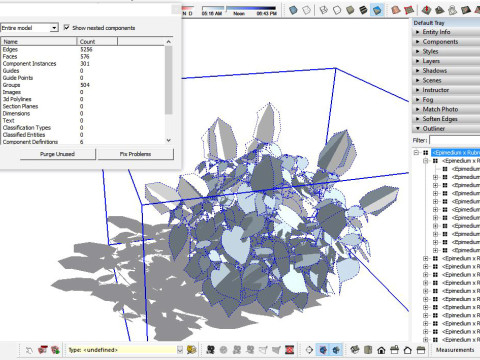Toggle Back Edges display style
The height and width of the screenshot is (360, 480).
point(306,10)
